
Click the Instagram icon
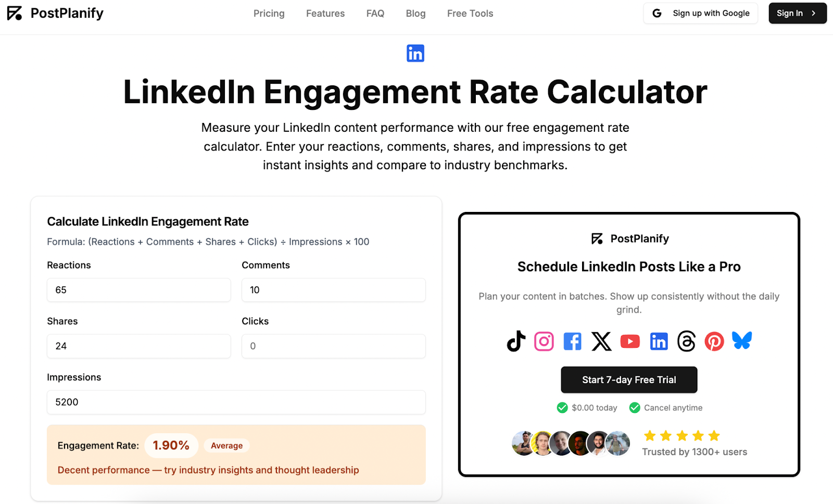click(x=544, y=342)
